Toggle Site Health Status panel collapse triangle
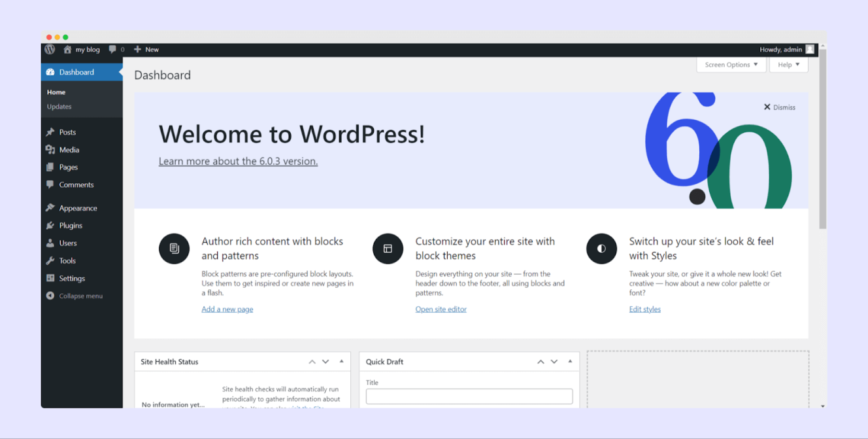 pyautogui.click(x=341, y=361)
